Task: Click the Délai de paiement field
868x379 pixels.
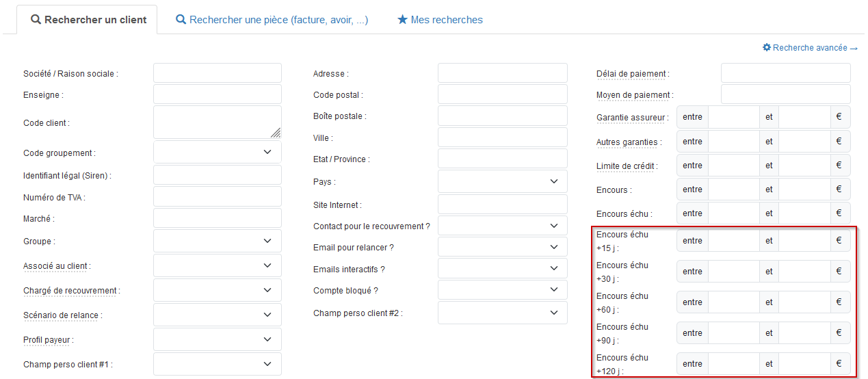Action: point(785,73)
